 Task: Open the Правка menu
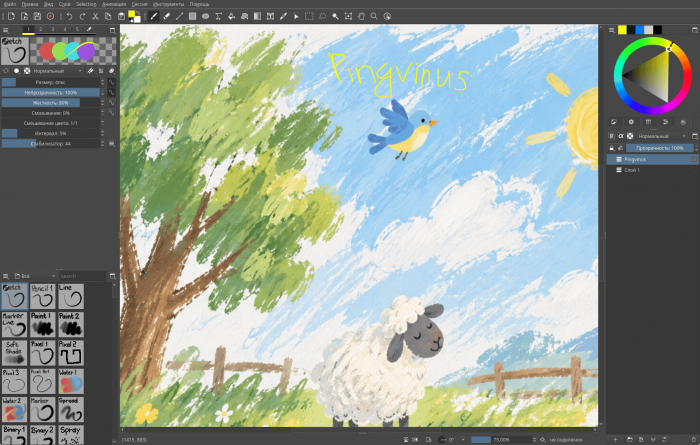[x=29, y=4]
